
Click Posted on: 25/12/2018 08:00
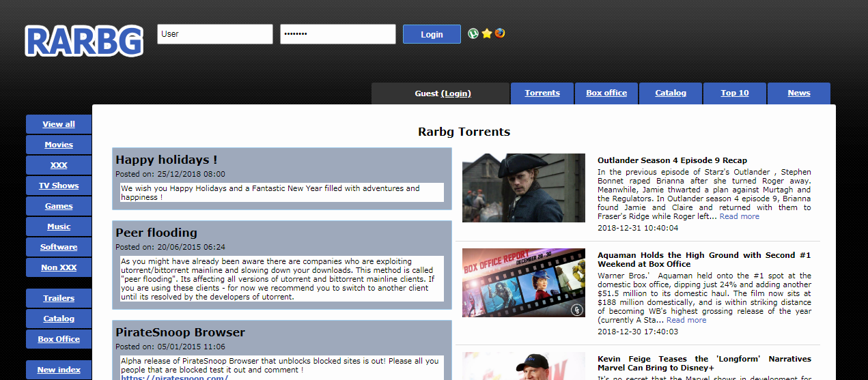(170, 174)
